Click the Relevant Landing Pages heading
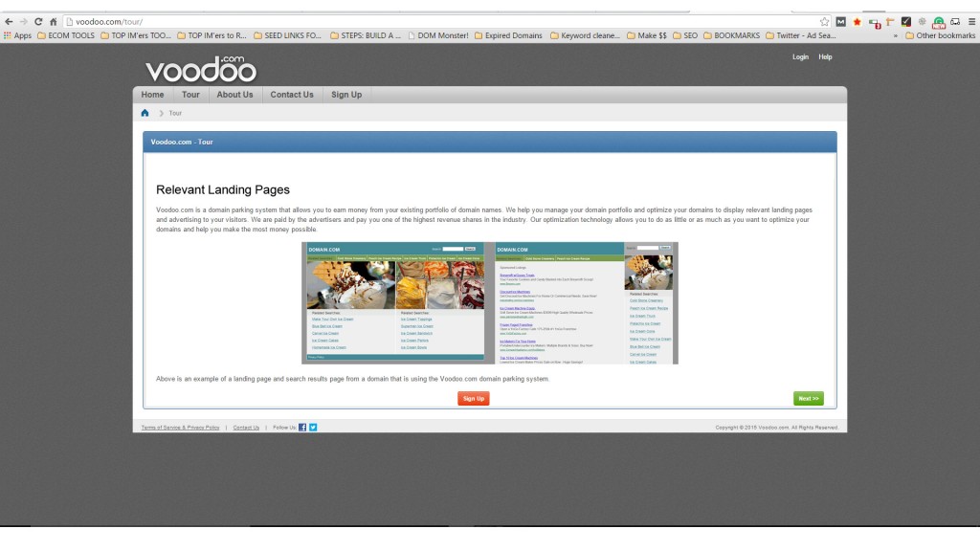This screenshot has height=551, width=980. (x=223, y=190)
